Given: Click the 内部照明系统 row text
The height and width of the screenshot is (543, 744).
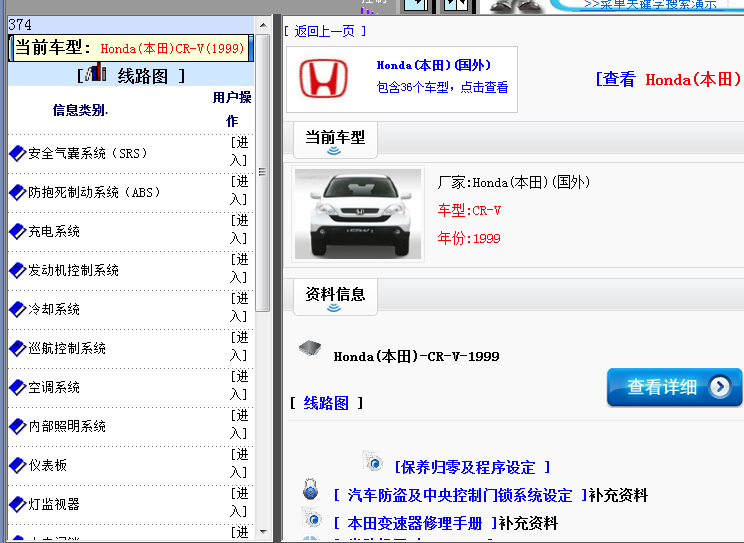Looking at the screenshot, I should [x=66, y=426].
